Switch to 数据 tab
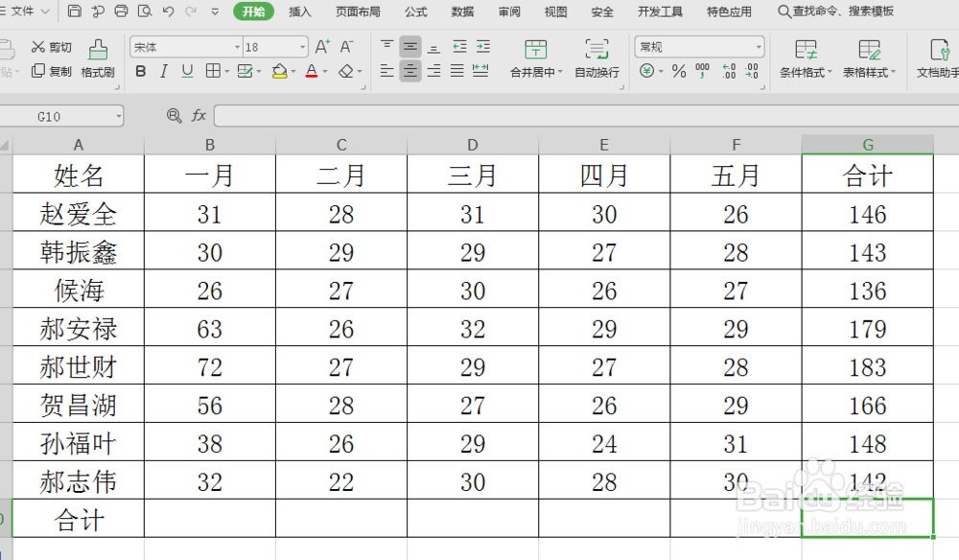 pos(462,12)
